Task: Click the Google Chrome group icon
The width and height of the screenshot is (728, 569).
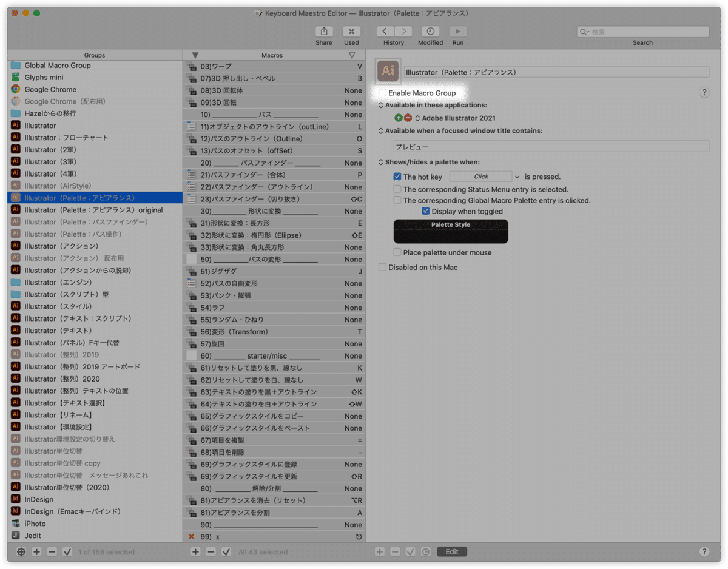Action: (15, 89)
